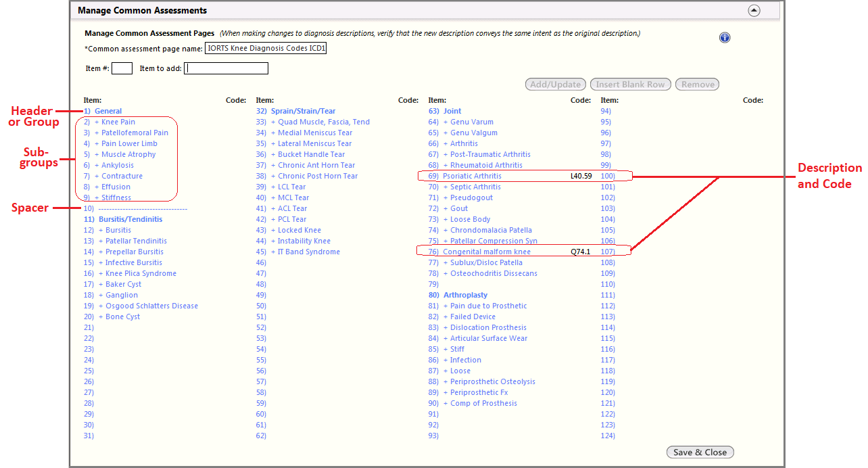This screenshot has height=468, width=868.
Task: Click the Add/Update button
Action: point(556,85)
